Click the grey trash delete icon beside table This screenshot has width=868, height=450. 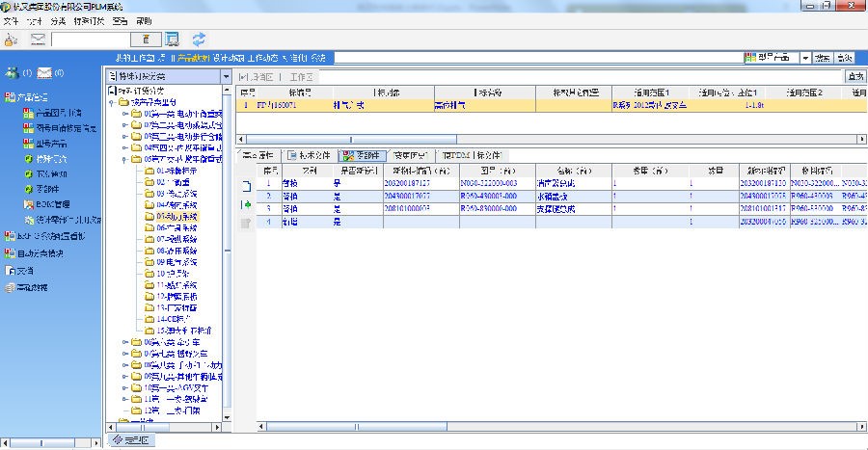coord(245,223)
